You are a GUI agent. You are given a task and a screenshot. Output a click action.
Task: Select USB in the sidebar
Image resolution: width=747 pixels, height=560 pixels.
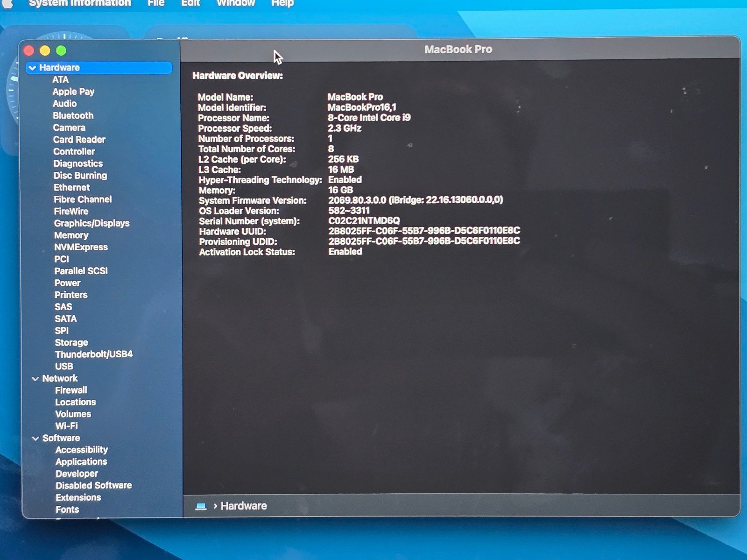[64, 367]
